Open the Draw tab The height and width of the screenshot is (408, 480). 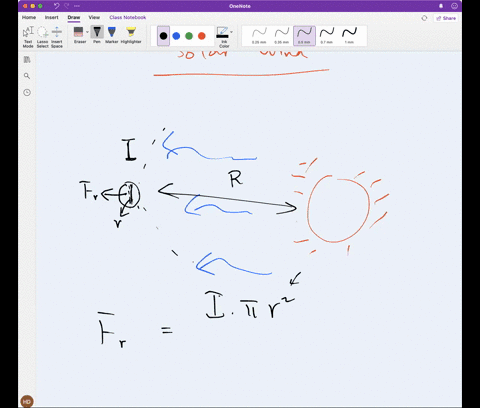point(74,17)
